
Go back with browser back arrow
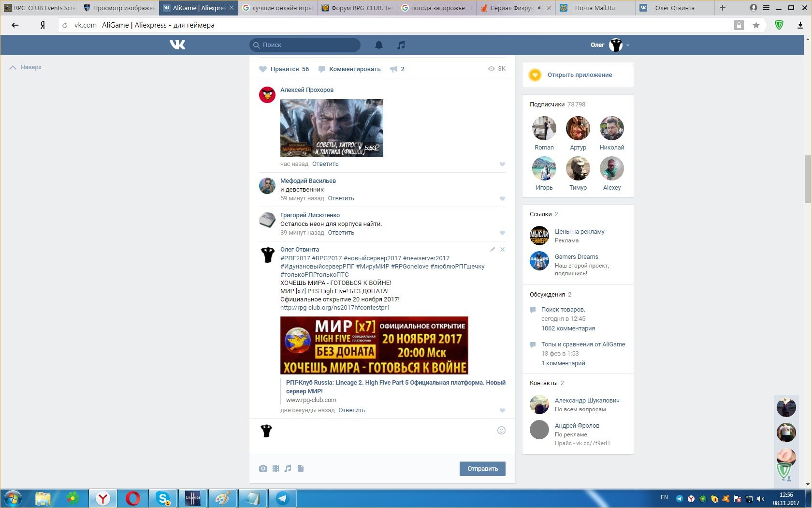click(x=15, y=25)
